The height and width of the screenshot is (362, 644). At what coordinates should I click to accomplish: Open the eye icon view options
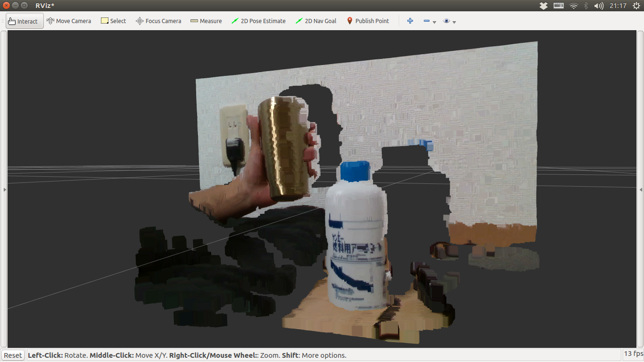click(x=446, y=21)
